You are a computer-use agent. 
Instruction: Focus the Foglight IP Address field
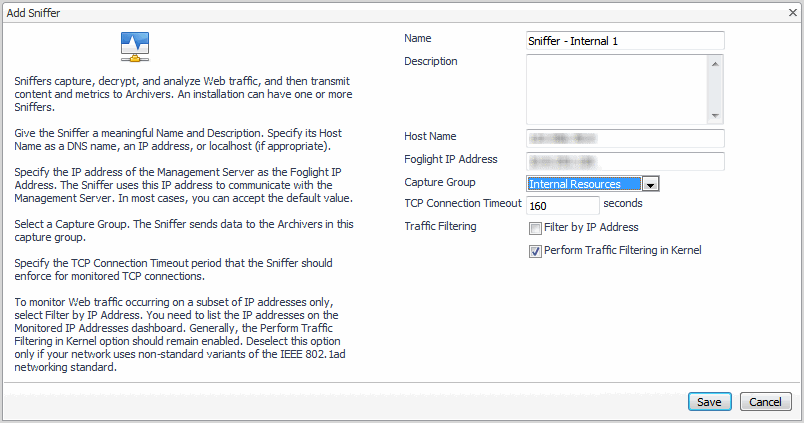[624, 161]
